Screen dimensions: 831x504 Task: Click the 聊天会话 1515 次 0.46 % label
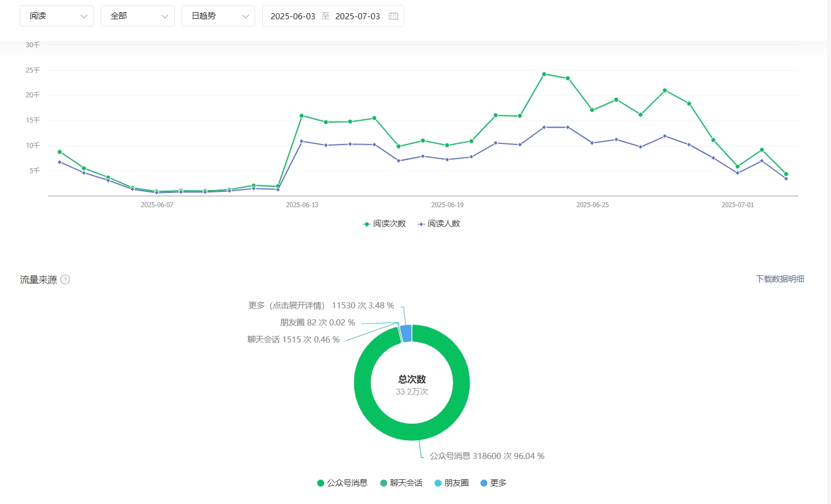tap(293, 340)
